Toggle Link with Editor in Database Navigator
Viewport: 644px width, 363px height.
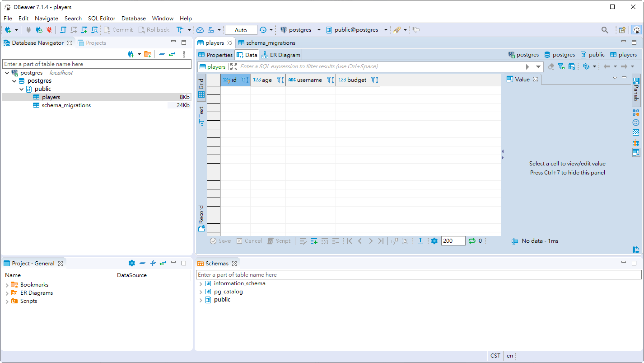pos(172,54)
